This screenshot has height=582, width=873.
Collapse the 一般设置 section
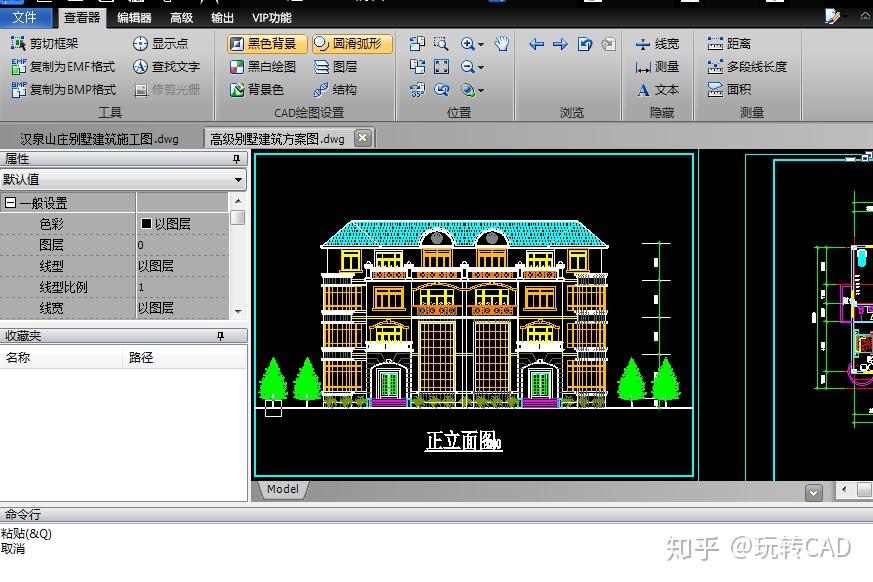10,203
